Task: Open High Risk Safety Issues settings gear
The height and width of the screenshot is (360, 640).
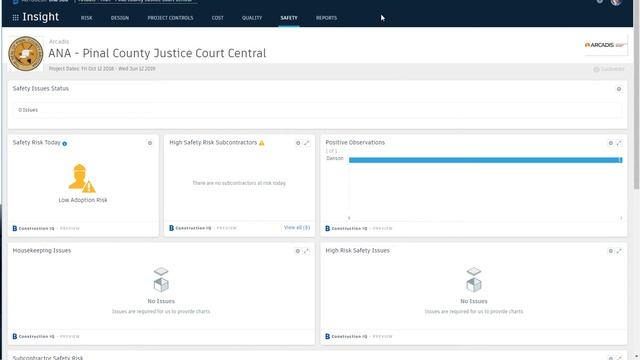Action: 611,251
